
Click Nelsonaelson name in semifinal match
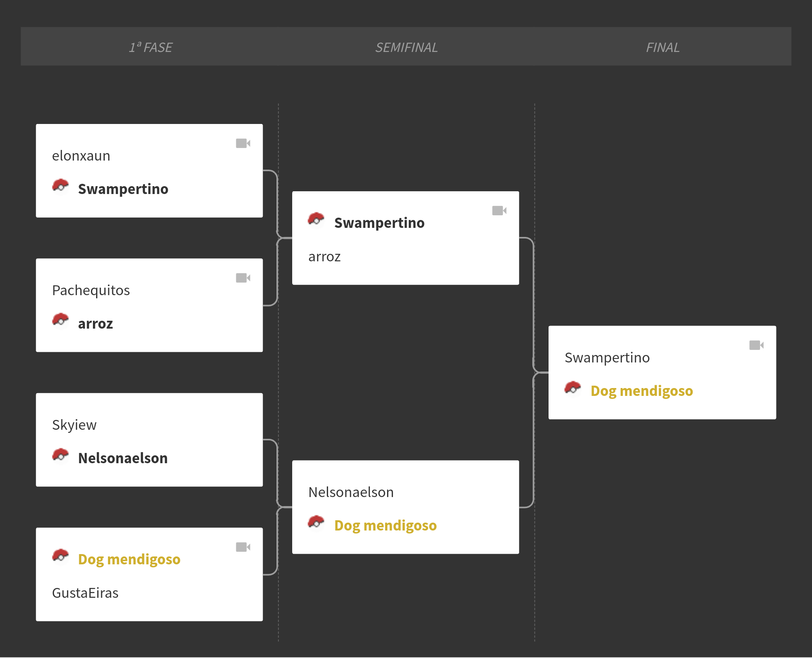coord(351,492)
